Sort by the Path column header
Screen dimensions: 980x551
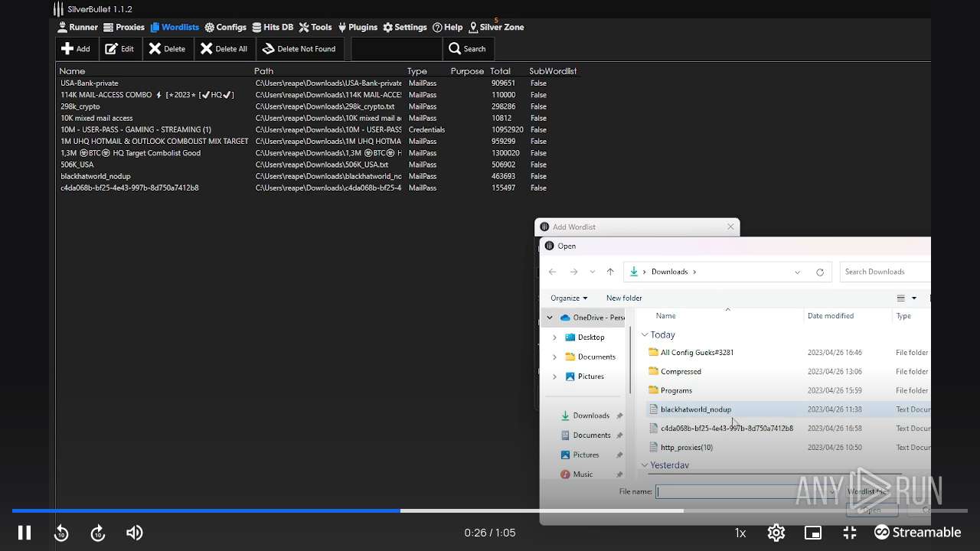(x=263, y=71)
